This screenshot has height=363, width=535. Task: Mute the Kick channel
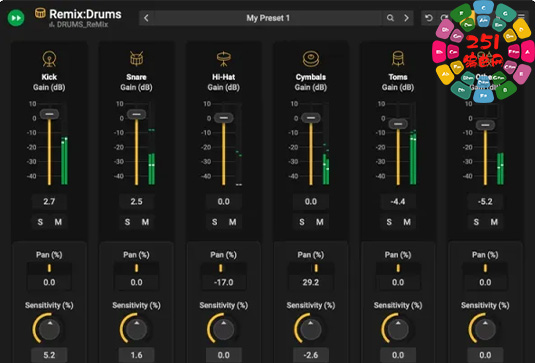pos(58,222)
